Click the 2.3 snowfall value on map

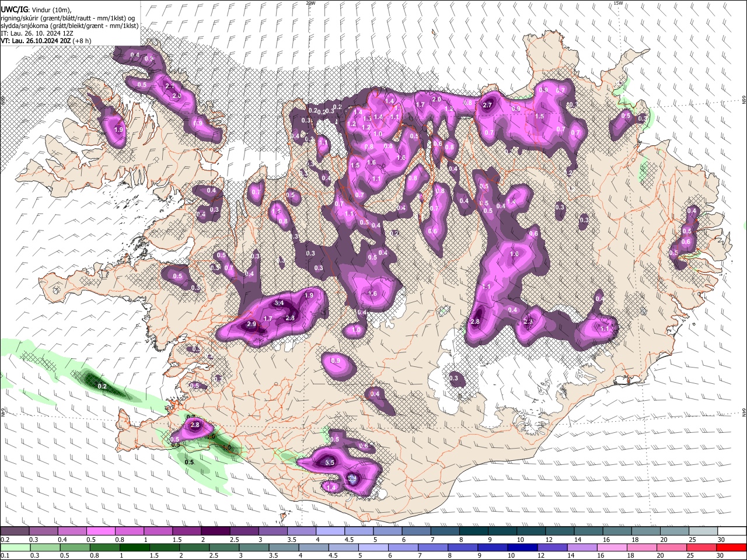528,321
